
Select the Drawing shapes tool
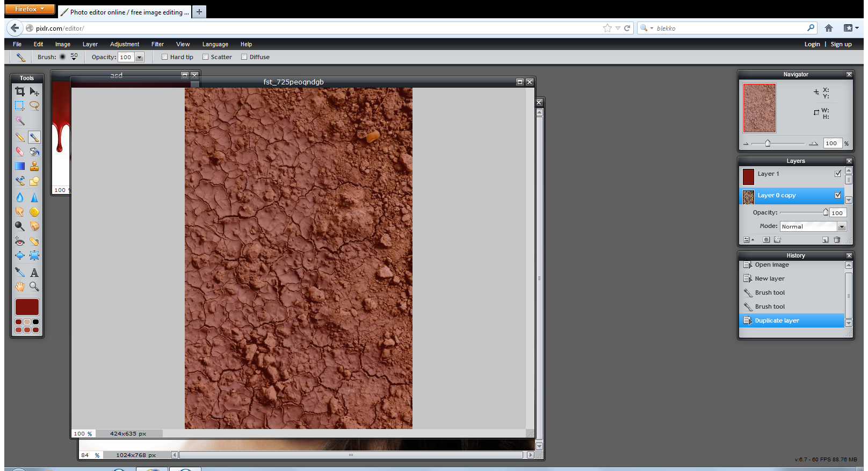point(34,181)
